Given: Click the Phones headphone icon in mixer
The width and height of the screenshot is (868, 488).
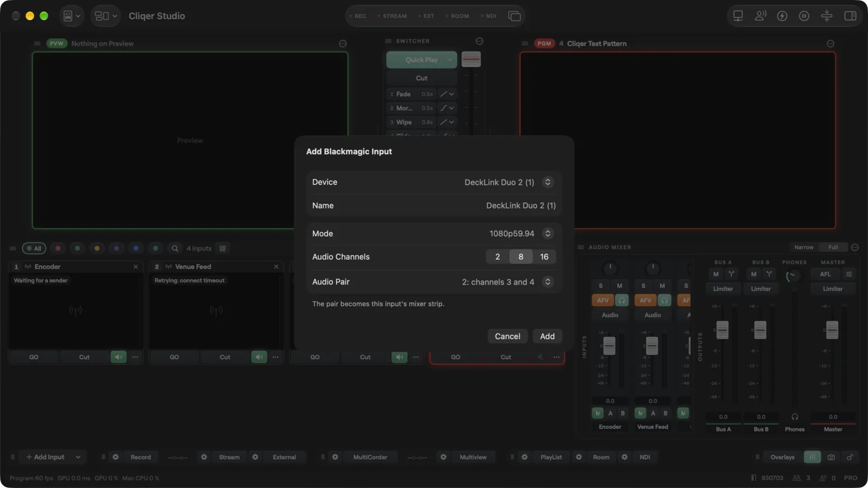Looking at the screenshot, I should (x=795, y=417).
